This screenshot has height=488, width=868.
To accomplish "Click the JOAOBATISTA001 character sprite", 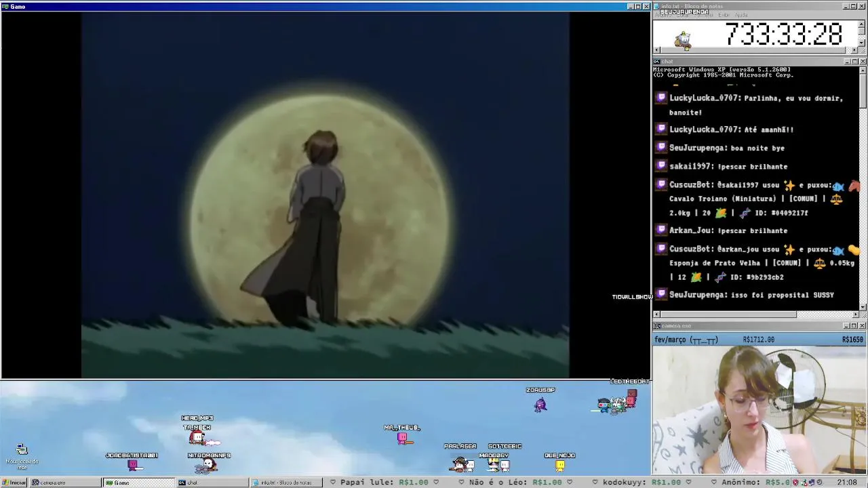I will [x=134, y=465].
